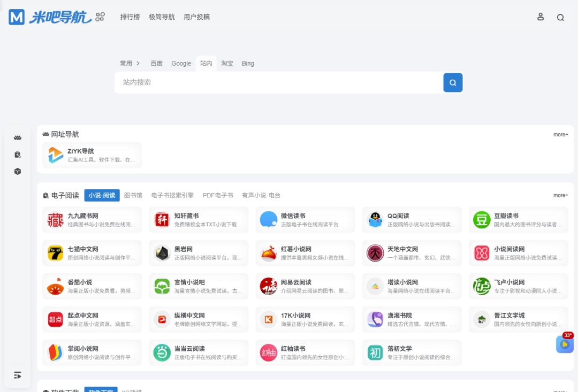
Task: Open 网易云阅读 site icon
Action: pos(269,286)
